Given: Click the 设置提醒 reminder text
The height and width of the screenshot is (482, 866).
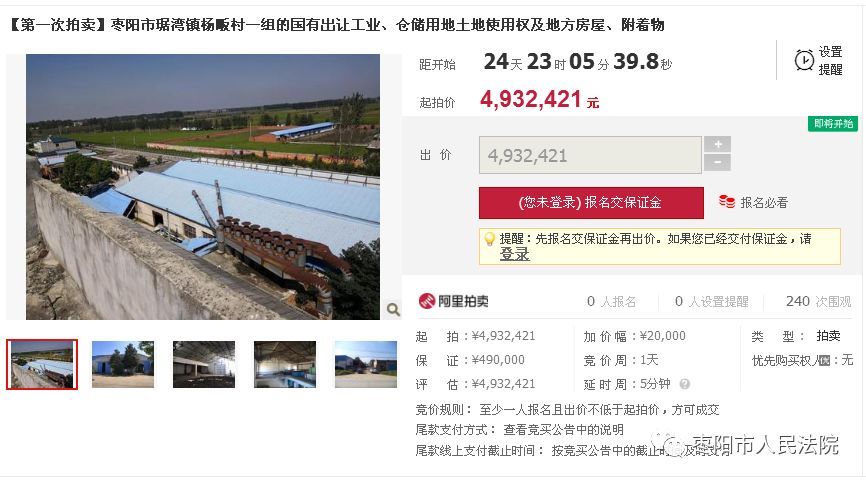Looking at the screenshot, I should (x=830, y=61).
